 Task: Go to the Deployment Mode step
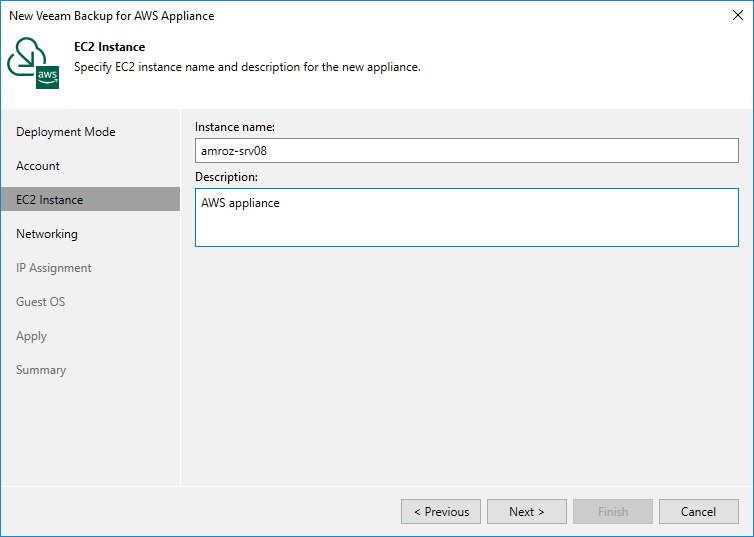pyautogui.click(x=66, y=132)
